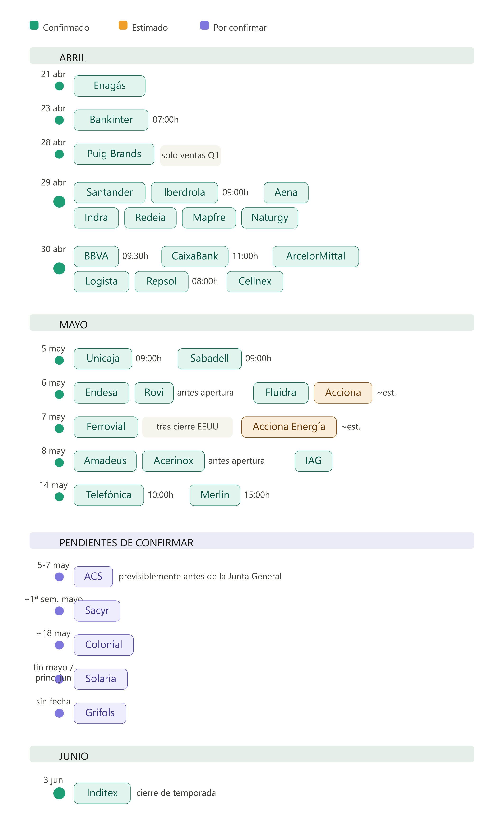Click the 'solo ventas Q1' note tag
This screenshot has height=815, width=504.
click(190, 155)
